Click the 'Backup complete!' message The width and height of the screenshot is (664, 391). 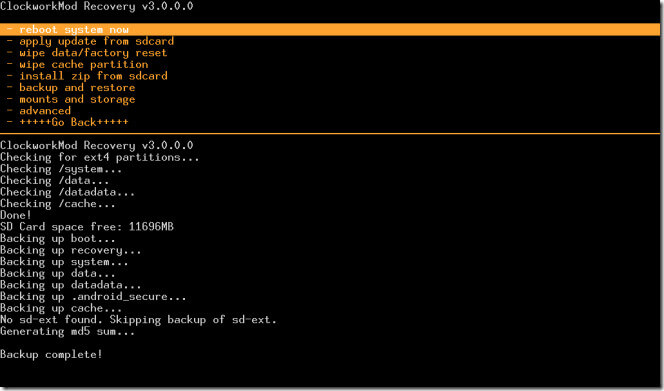51,354
